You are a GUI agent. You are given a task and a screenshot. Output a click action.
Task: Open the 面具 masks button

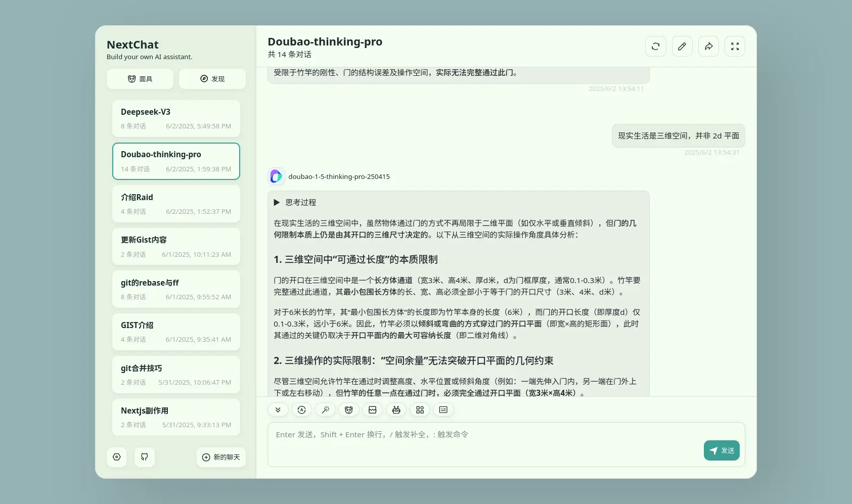140,79
